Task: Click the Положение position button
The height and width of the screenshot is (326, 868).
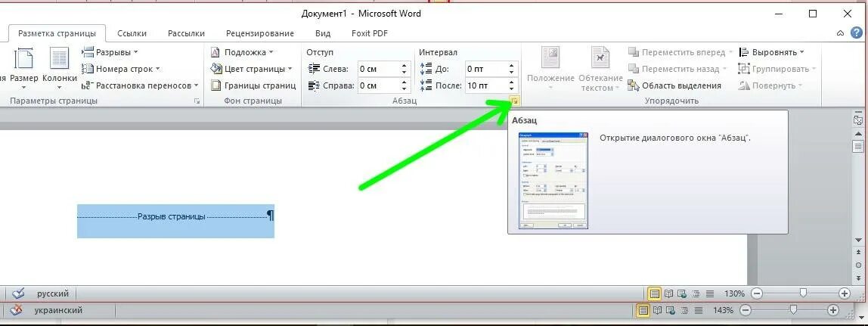Action: (550, 69)
